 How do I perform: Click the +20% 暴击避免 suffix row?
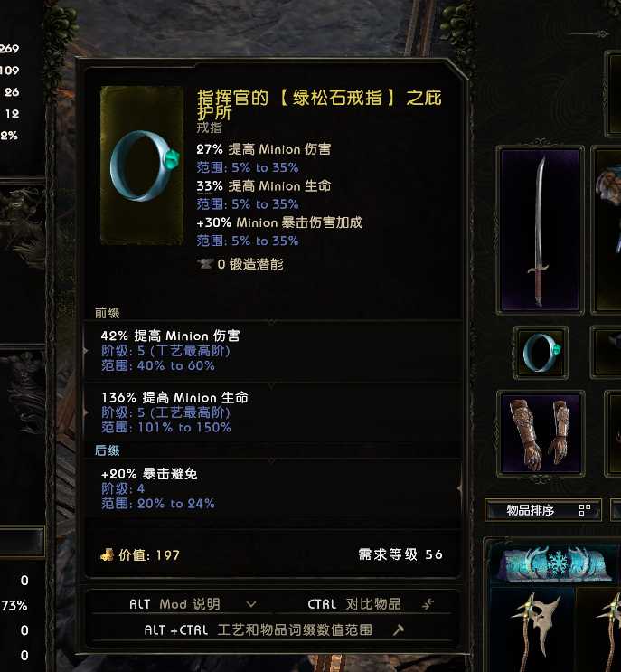click(x=272, y=488)
